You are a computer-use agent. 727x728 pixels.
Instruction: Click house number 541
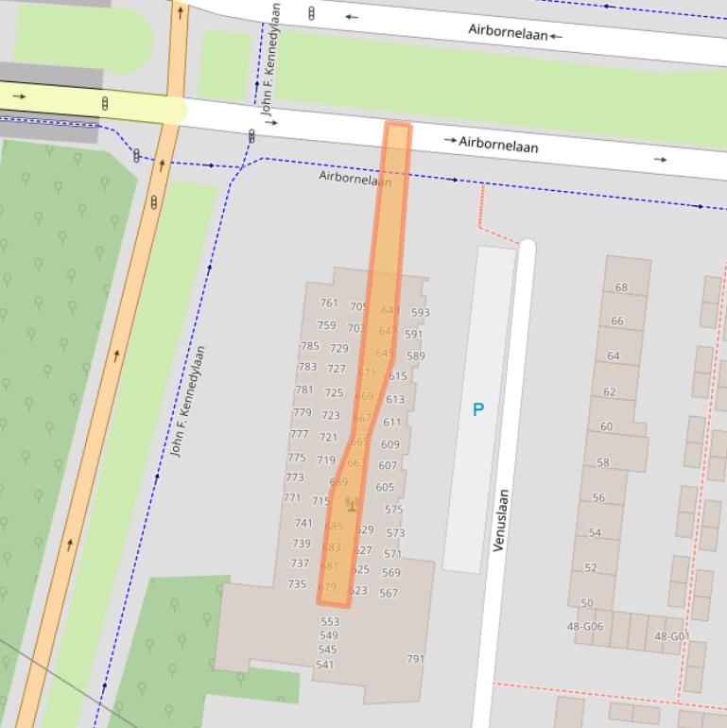324,665
